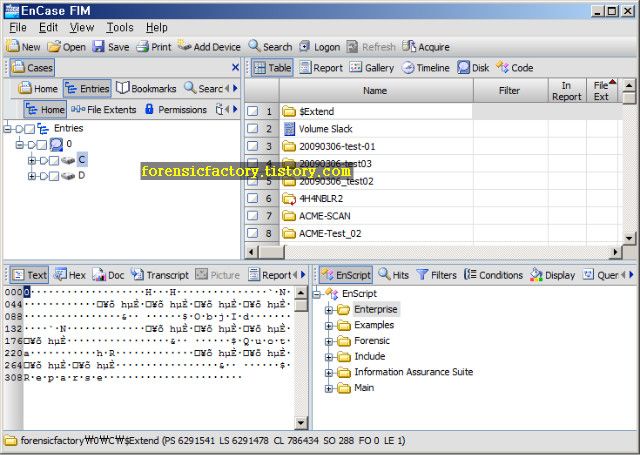Tick checkbox for Volume Slack row
The height and width of the screenshot is (455, 640).
(253, 129)
